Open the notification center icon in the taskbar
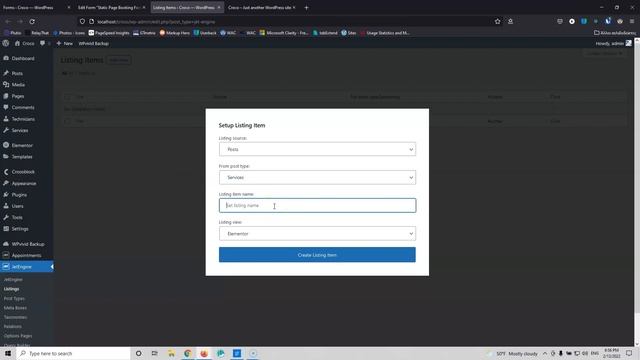640x360 pixels. point(629,353)
